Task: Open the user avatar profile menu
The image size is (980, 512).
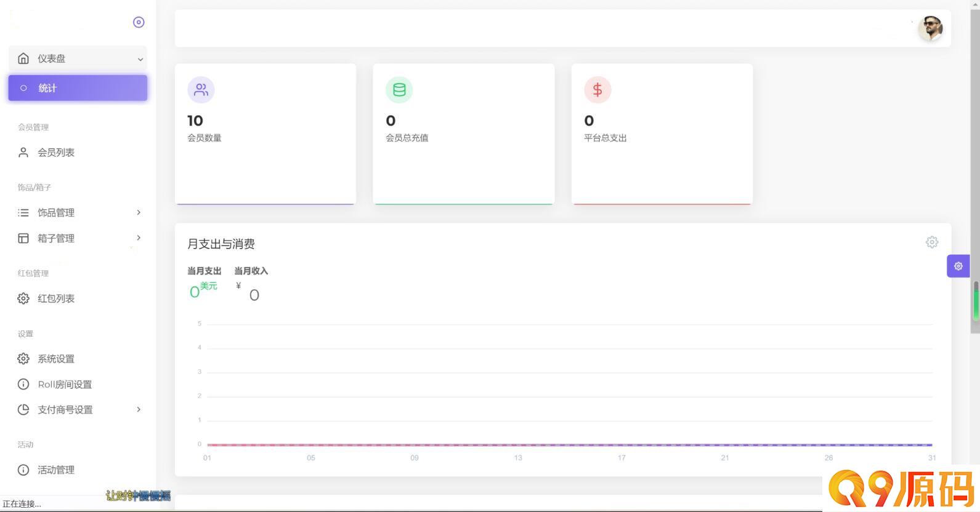Action: 930,28
